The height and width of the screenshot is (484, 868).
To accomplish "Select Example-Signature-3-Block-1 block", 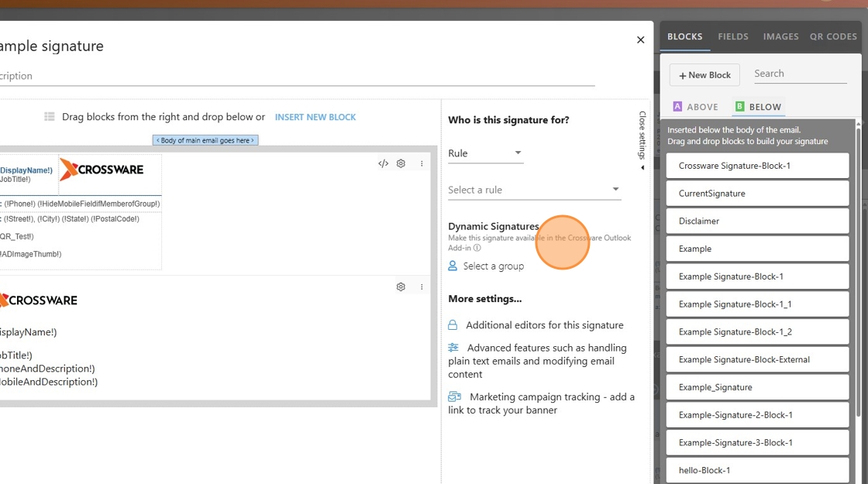I will tap(757, 442).
